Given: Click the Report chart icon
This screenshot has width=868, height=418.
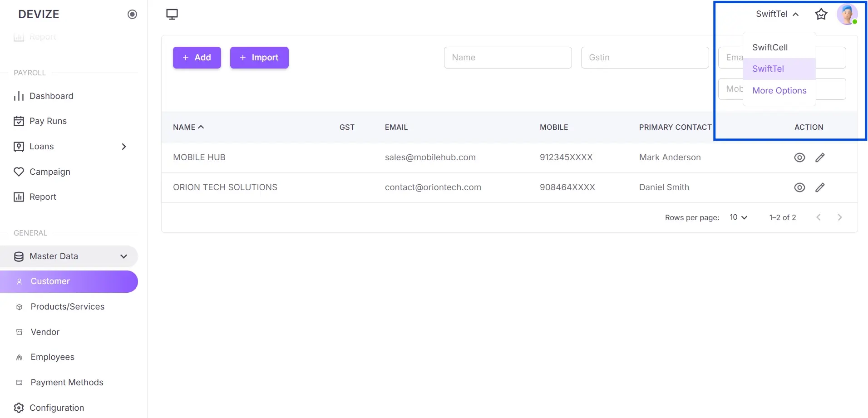Looking at the screenshot, I should (x=19, y=197).
